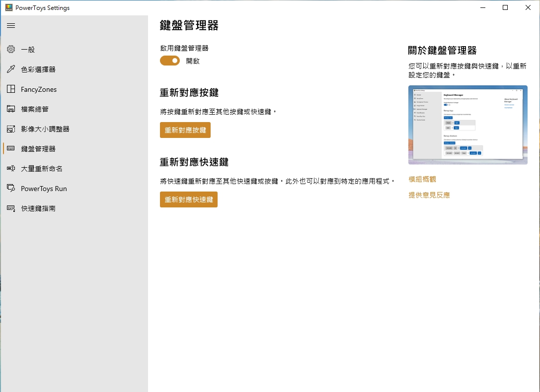Click the 影像大小調整器 image icon
540x392 pixels.
(11, 129)
